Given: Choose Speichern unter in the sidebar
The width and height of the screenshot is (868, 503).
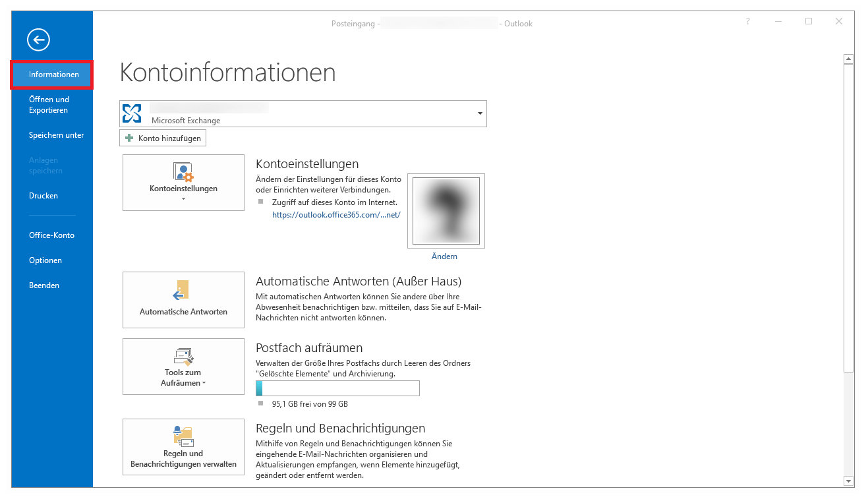Looking at the screenshot, I should 57,135.
